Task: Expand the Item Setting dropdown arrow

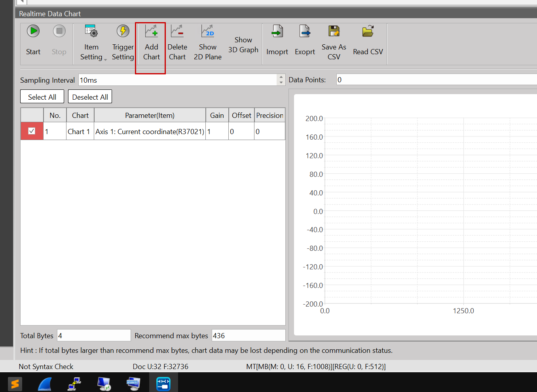Action: (x=105, y=60)
